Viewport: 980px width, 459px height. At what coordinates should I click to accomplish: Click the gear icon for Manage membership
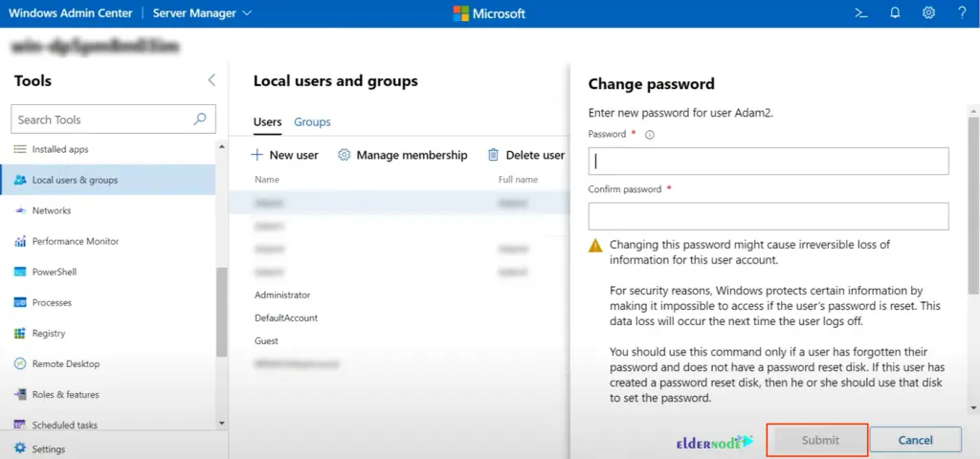(x=344, y=155)
